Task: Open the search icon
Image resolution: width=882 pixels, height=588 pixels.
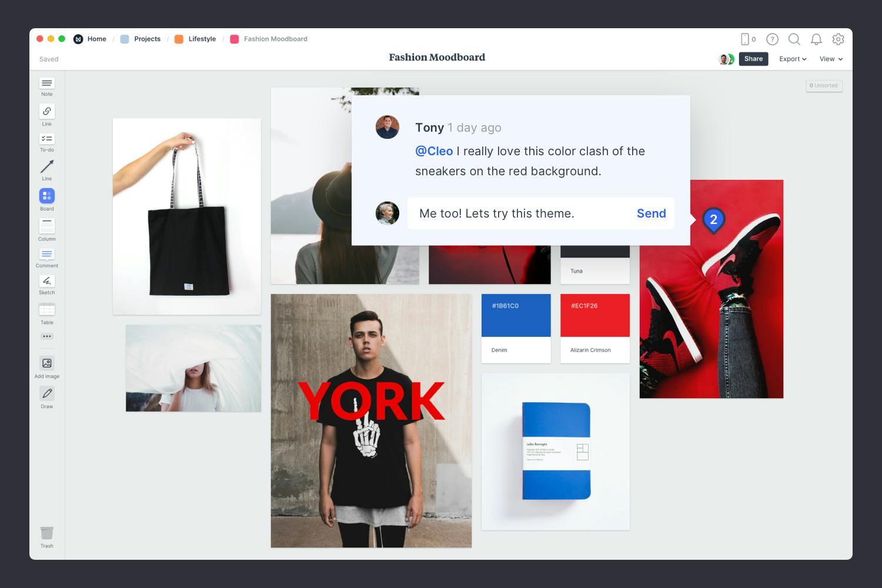Action: click(x=794, y=39)
